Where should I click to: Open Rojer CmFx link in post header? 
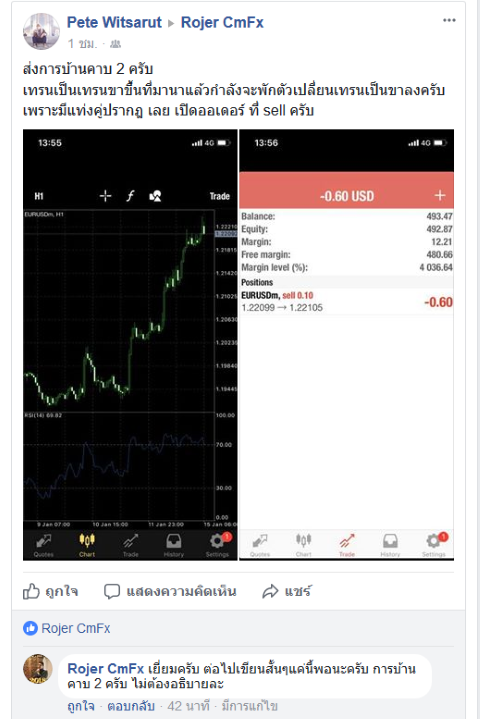(x=222, y=22)
